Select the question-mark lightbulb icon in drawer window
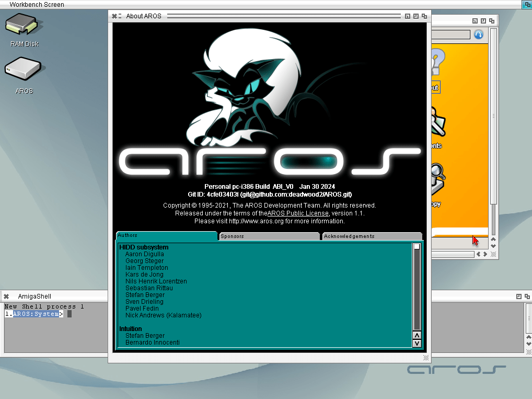The image size is (532, 399). click(438, 62)
